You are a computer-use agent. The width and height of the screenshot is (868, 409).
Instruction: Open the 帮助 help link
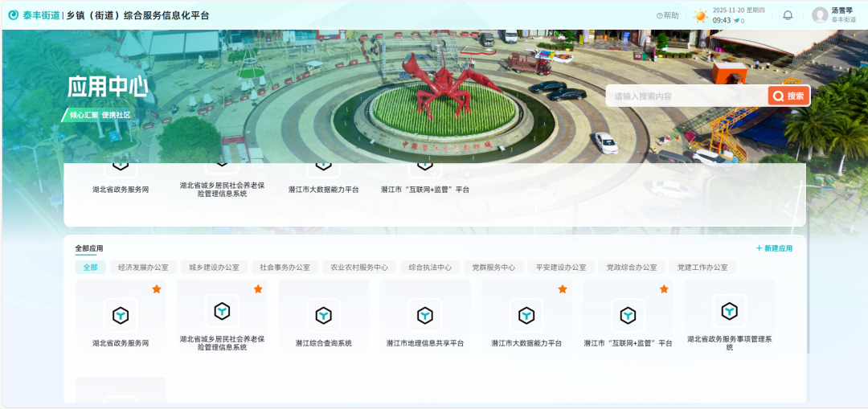(x=668, y=15)
